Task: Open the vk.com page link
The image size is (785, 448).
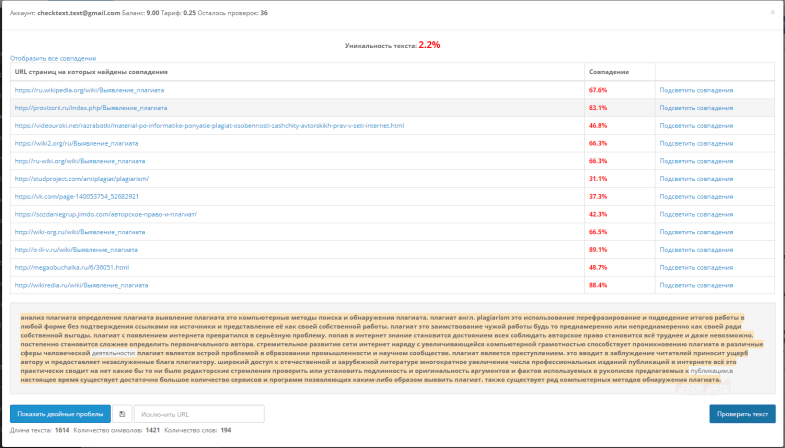Action: click(76, 197)
